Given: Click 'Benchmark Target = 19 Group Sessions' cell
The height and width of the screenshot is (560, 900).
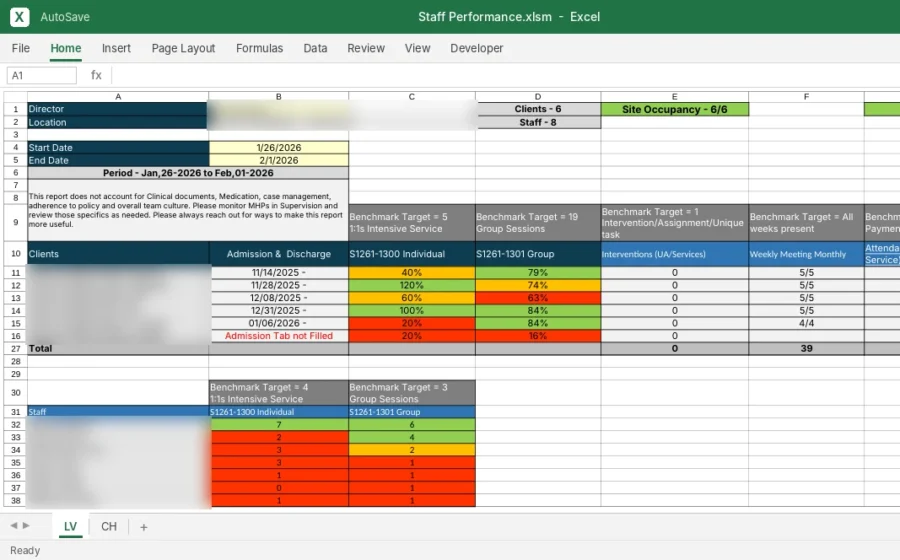Looking at the screenshot, I should 538,223.
